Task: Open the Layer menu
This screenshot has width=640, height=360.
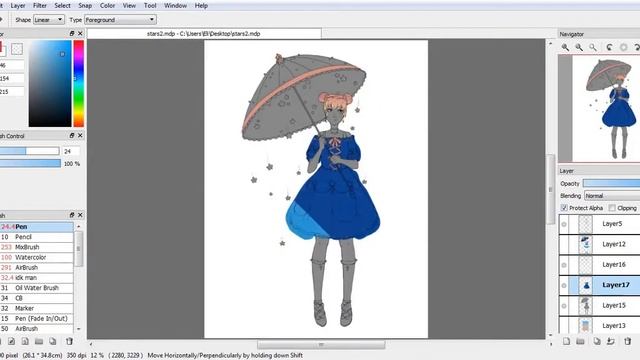Action: 18,6
